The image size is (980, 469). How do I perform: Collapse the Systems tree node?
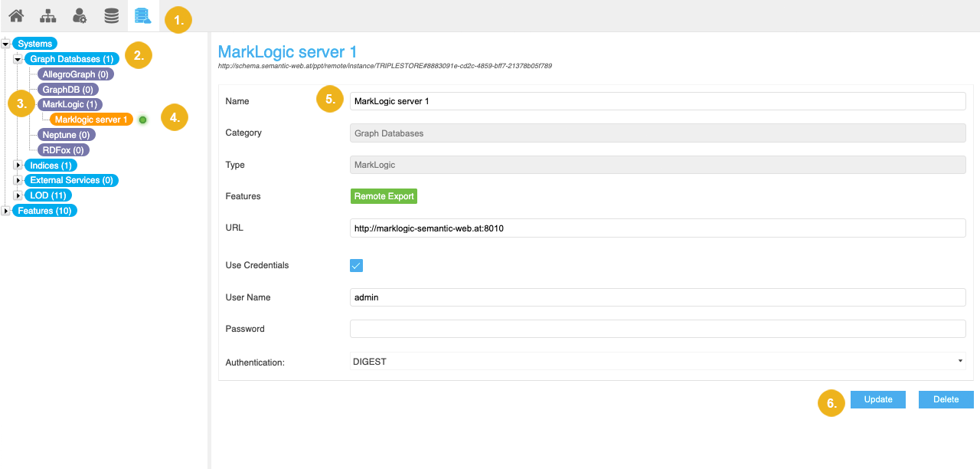click(5, 44)
